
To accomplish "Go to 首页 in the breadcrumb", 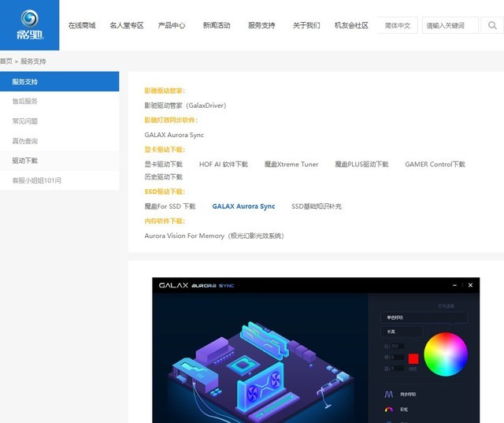I will coord(6,61).
